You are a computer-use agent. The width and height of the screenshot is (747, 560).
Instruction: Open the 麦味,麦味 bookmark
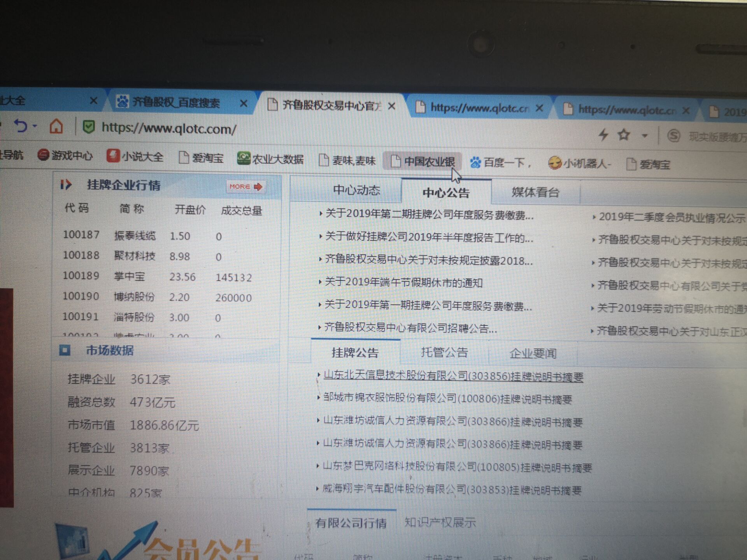(x=347, y=160)
